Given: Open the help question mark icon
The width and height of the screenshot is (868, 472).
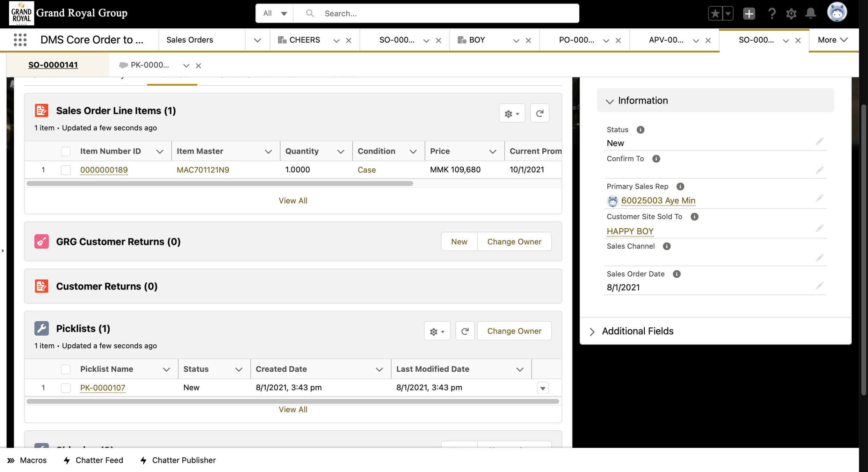Looking at the screenshot, I should click(772, 13).
